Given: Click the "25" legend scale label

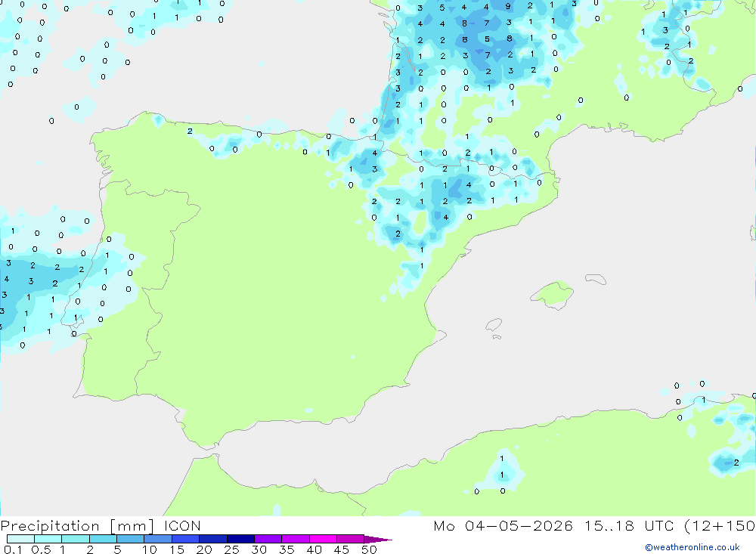Looking at the screenshot, I should (x=231, y=549).
